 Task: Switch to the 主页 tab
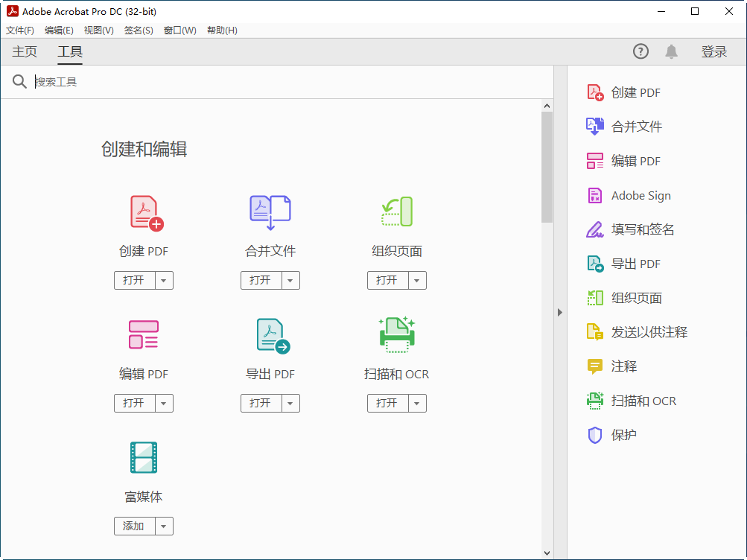click(x=24, y=51)
